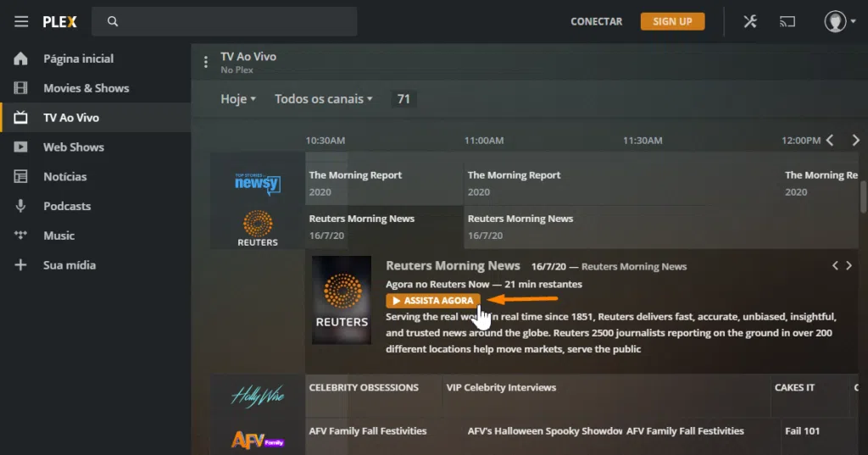Open Notícias section in sidebar
Image resolution: width=868 pixels, height=455 pixels.
point(64,177)
